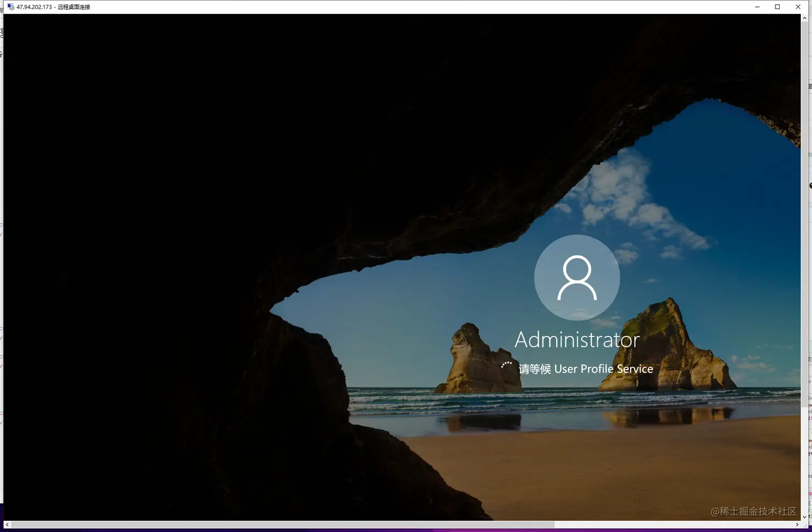Viewport: 812px width, 532px height.
Task: Click the horizontal scrollbar thumb
Action: pos(282,524)
